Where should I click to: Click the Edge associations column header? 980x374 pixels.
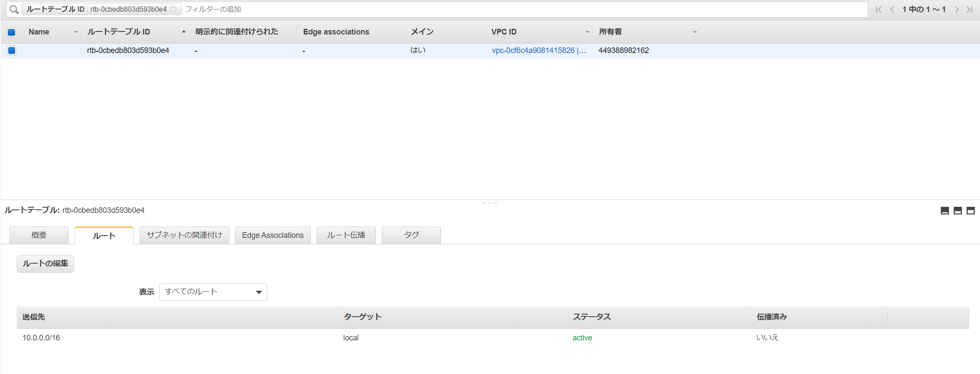(x=336, y=32)
